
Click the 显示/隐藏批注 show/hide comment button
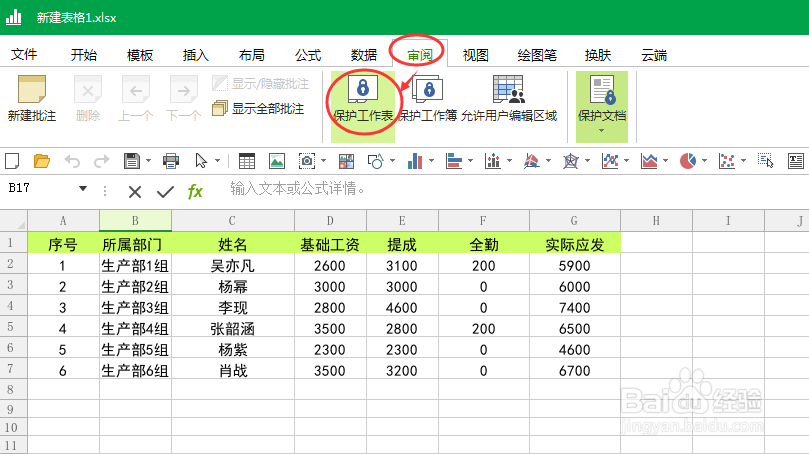coord(261,84)
